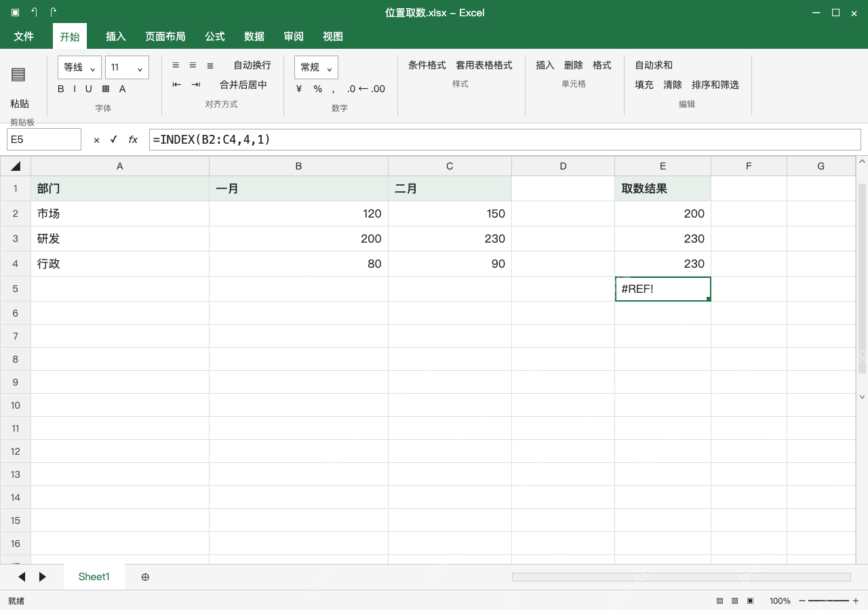Open the 文件 file menu
Viewport: 868px width, 610px height.
[24, 37]
